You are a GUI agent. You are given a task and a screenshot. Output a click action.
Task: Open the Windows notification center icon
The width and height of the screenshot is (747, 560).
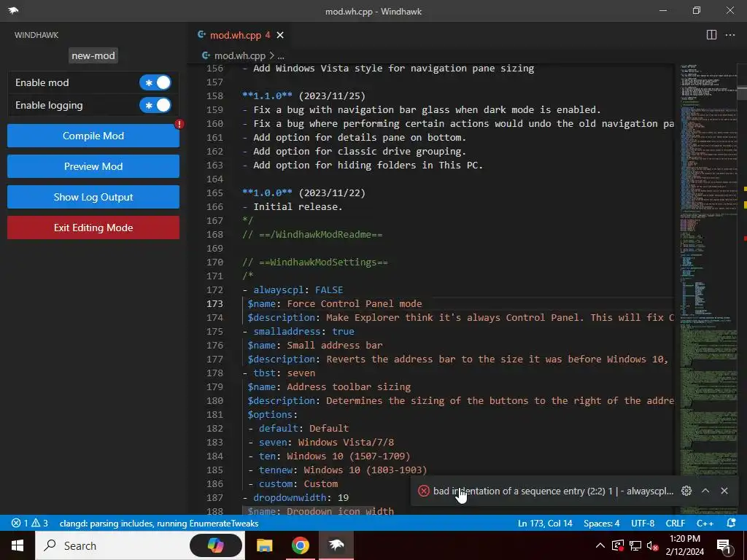pos(724,546)
